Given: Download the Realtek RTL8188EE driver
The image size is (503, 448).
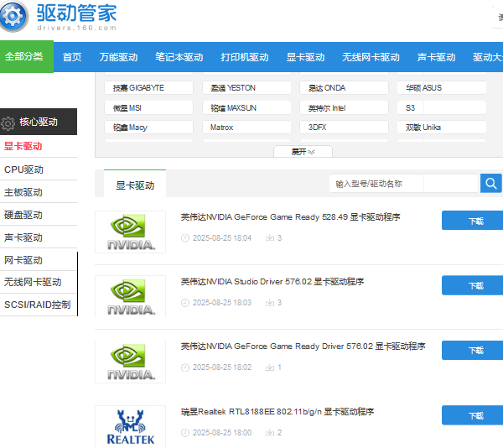Looking at the screenshot, I should coord(475,416).
